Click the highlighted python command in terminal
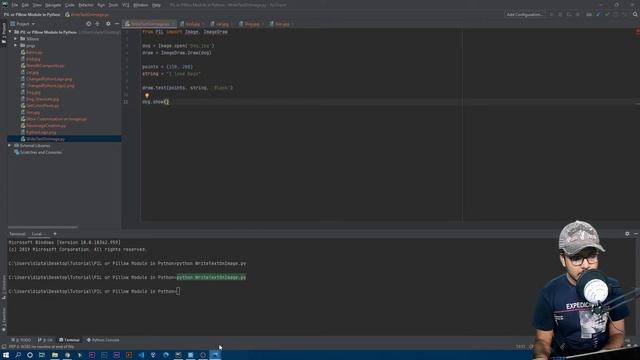 pos(211,277)
